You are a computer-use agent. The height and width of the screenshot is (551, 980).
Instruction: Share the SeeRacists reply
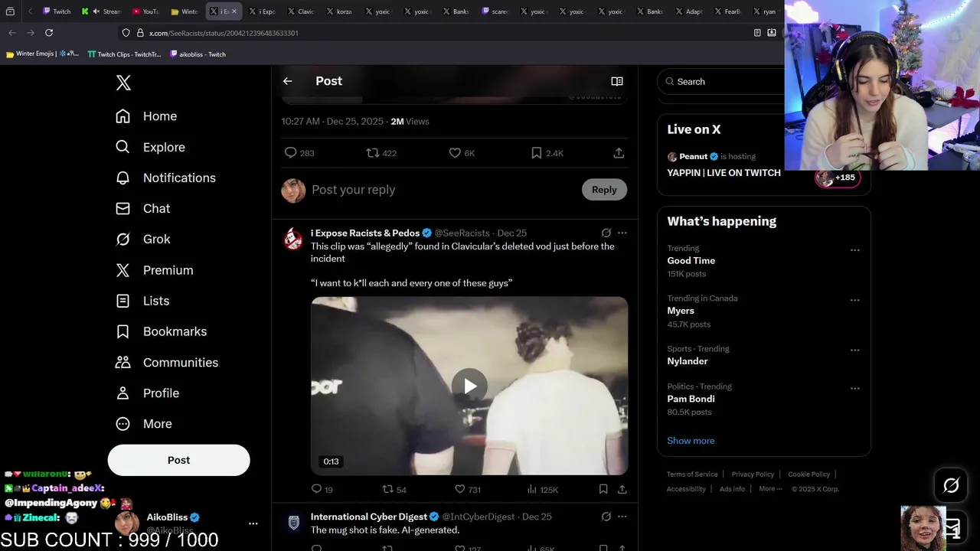622,490
